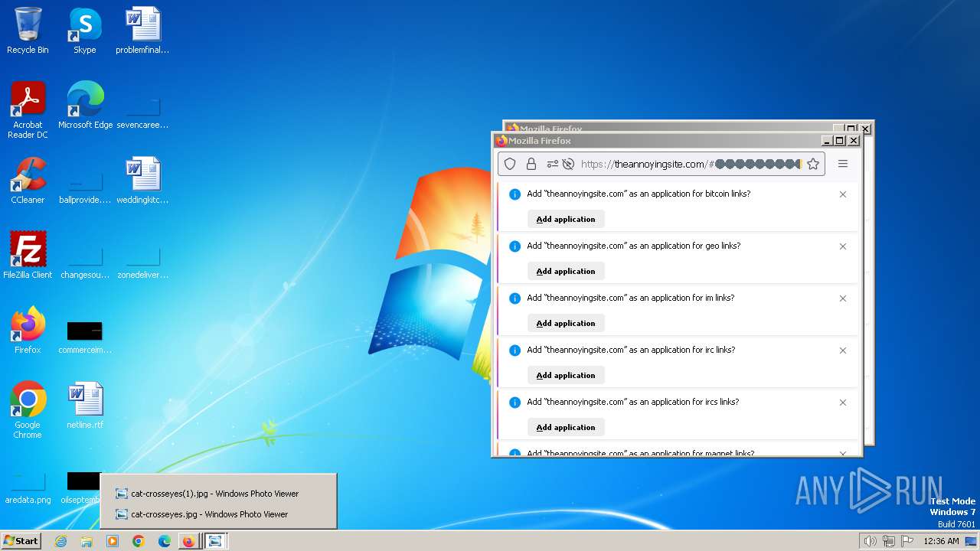Minimize the front Mozilla Firefox window
This screenshot has height=551, width=980.
827,141
